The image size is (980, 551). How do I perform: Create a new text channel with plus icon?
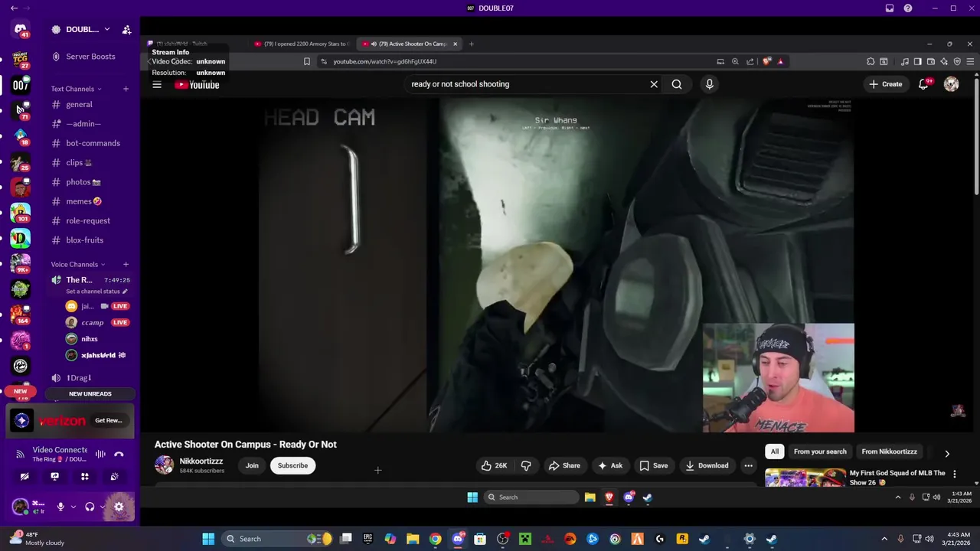click(x=126, y=89)
